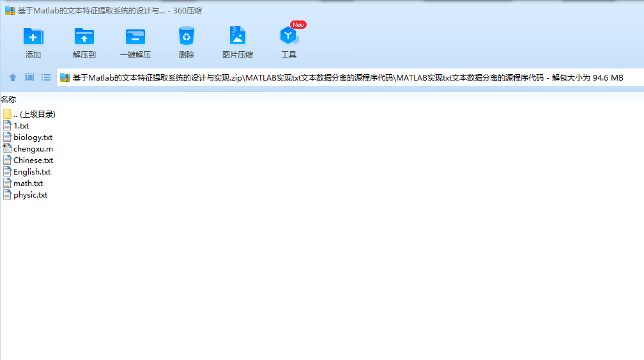Viewport: 644px width, 360px height.
Task: Click the text file icon beside 1.txt
Action: point(7,126)
